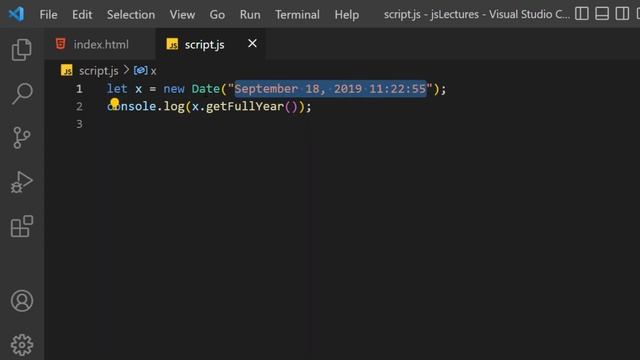Open the Accounts menu icon
Image resolution: width=640 pixels, height=360 pixels.
tap(22, 301)
